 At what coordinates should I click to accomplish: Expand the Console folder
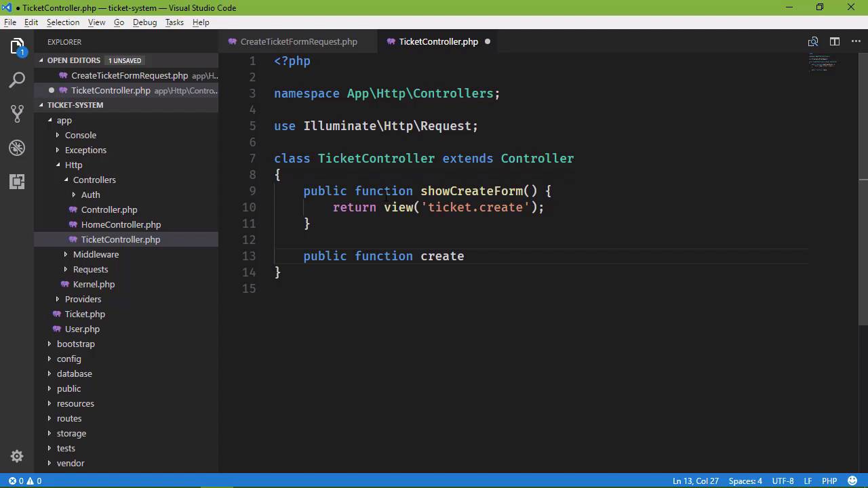click(58, 135)
